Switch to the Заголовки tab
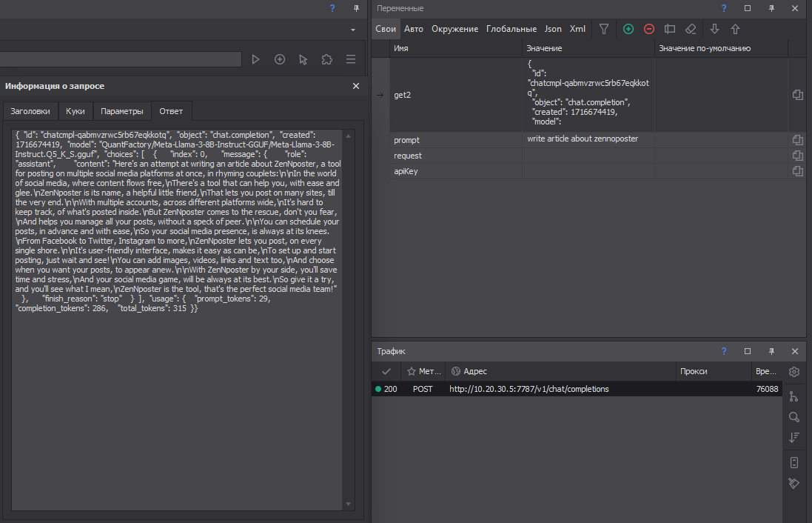The width and height of the screenshot is (812, 523). click(30, 111)
